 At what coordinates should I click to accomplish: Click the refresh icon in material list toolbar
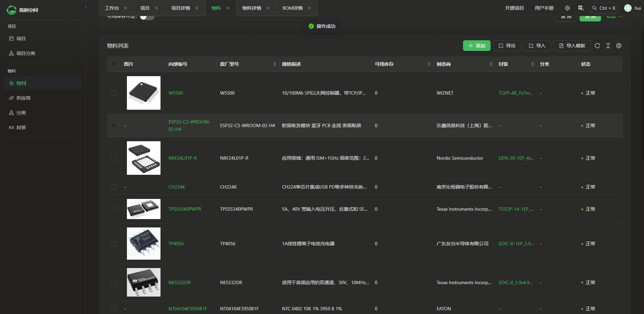point(597,46)
